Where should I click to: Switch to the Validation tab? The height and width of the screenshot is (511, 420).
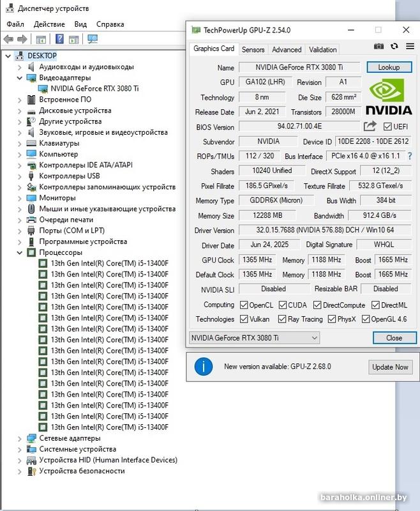[322, 50]
